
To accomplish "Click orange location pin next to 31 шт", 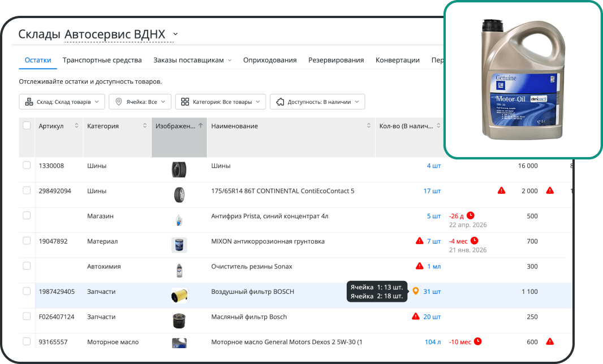I will (416, 291).
